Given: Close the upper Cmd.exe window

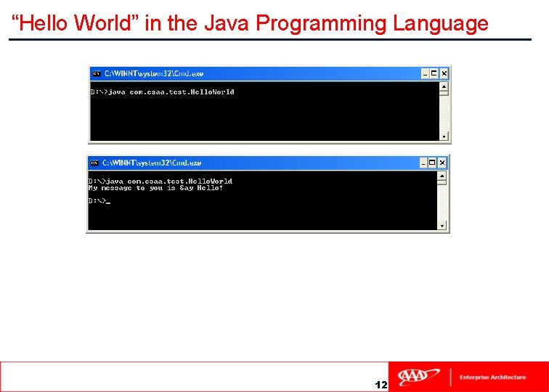Looking at the screenshot, I should [444, 74].
